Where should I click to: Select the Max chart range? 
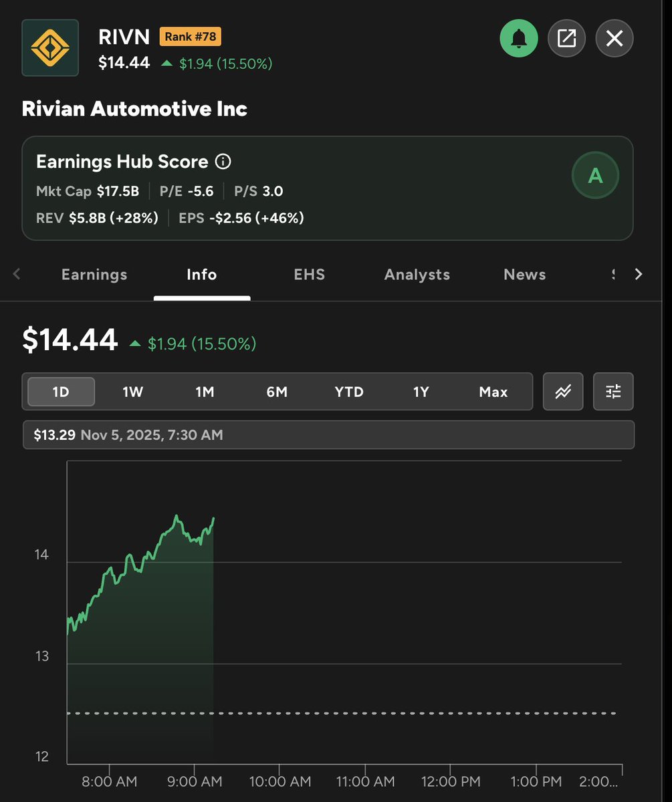click(493, 392)
